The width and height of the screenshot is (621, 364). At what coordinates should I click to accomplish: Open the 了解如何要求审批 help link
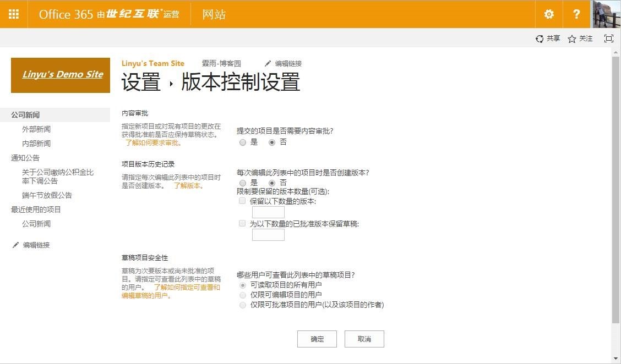coord(153,143)
